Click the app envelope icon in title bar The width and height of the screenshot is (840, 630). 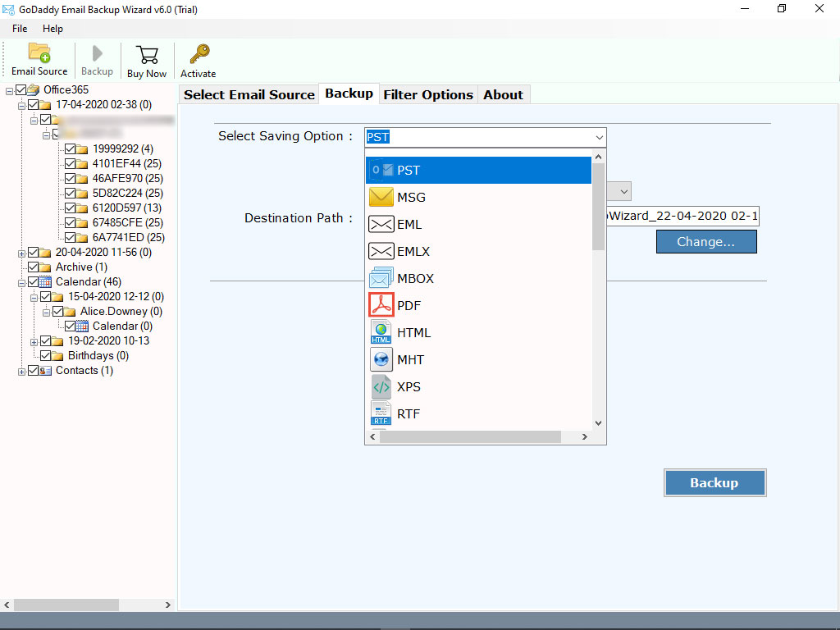[x=8, y=9]
